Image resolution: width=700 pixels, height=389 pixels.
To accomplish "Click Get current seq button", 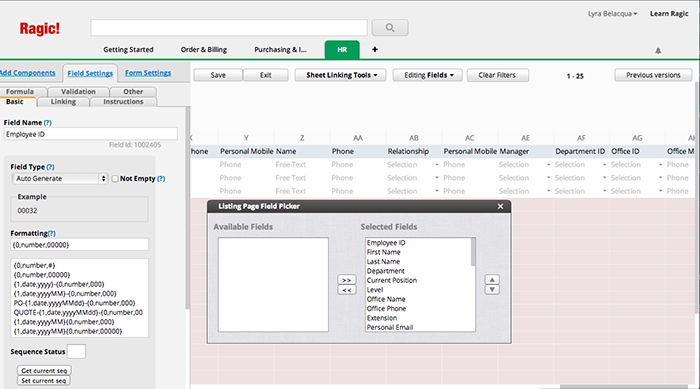I will (x=44, y=371).
